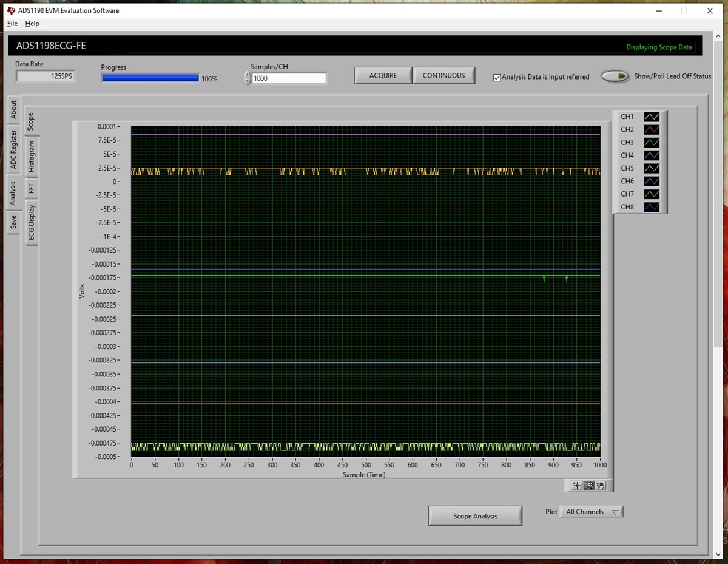Select the Scope sub-tab
The width and height of the screenshot is (728, 564).
click(x=31, y=121)
